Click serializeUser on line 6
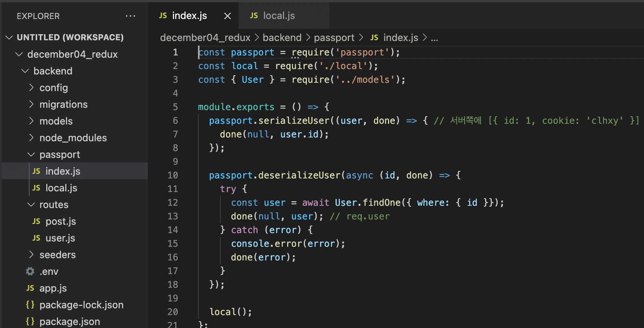644x328 pixels. coord(294,121)
